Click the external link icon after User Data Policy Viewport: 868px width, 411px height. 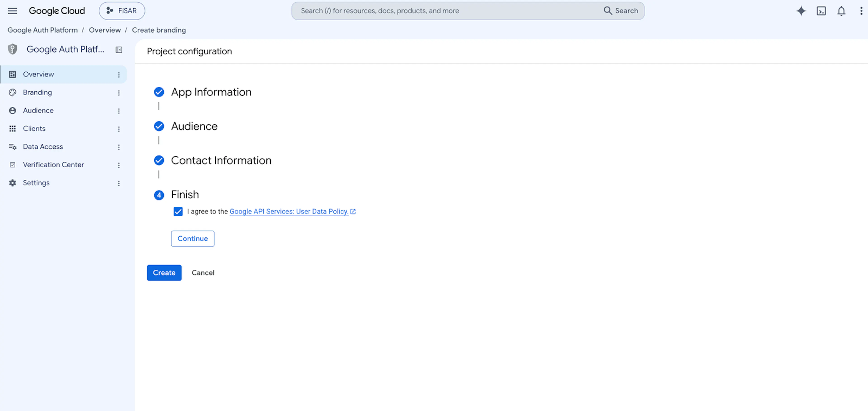pyautogui.click(x=353, y=211)
